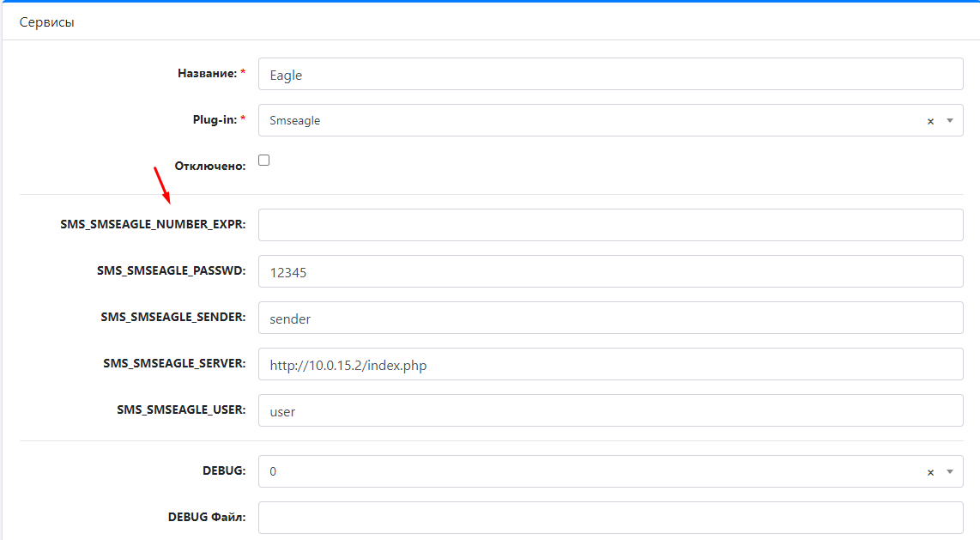Focus the SMS_SMSEAGLE_NUMBER_EXPR input
980x540 pixels.
click(611, 225)
